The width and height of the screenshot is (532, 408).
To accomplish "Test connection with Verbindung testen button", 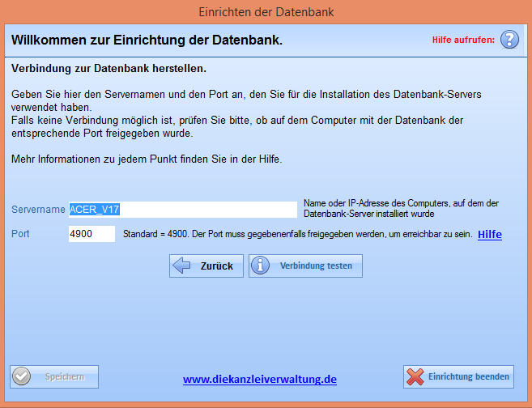I will (305, 266).
